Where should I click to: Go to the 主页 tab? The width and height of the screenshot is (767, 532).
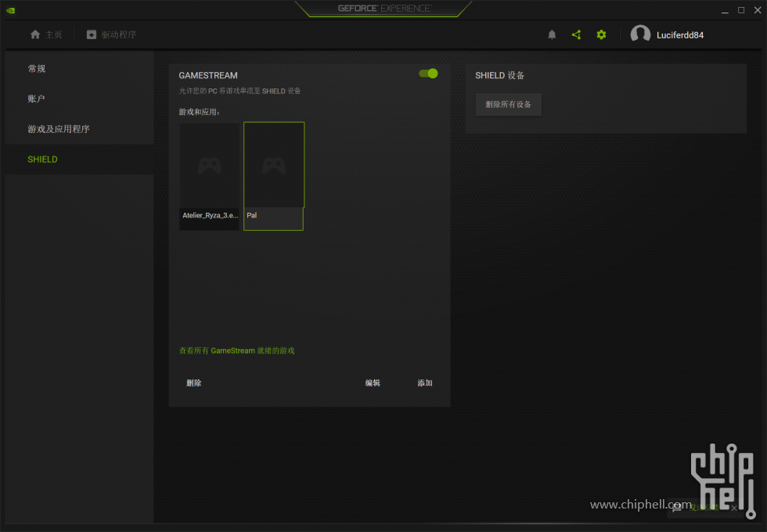coord(46,34)
